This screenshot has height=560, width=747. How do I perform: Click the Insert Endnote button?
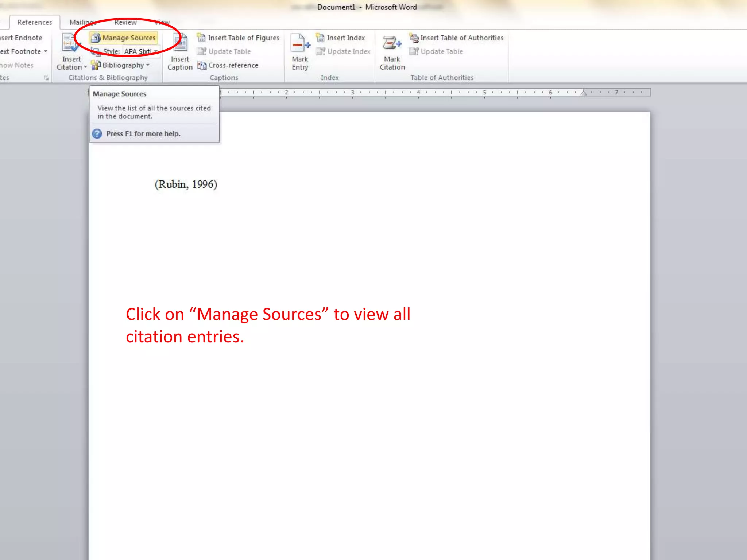[x=21, y=38]
